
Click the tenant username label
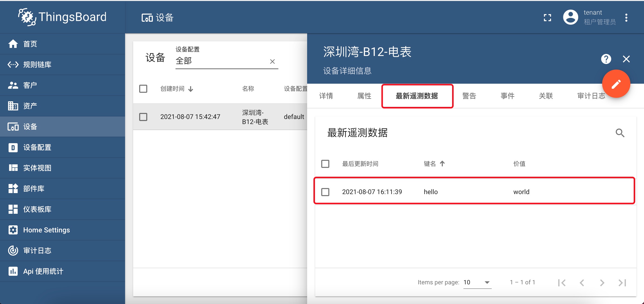[x=593, y=12]
